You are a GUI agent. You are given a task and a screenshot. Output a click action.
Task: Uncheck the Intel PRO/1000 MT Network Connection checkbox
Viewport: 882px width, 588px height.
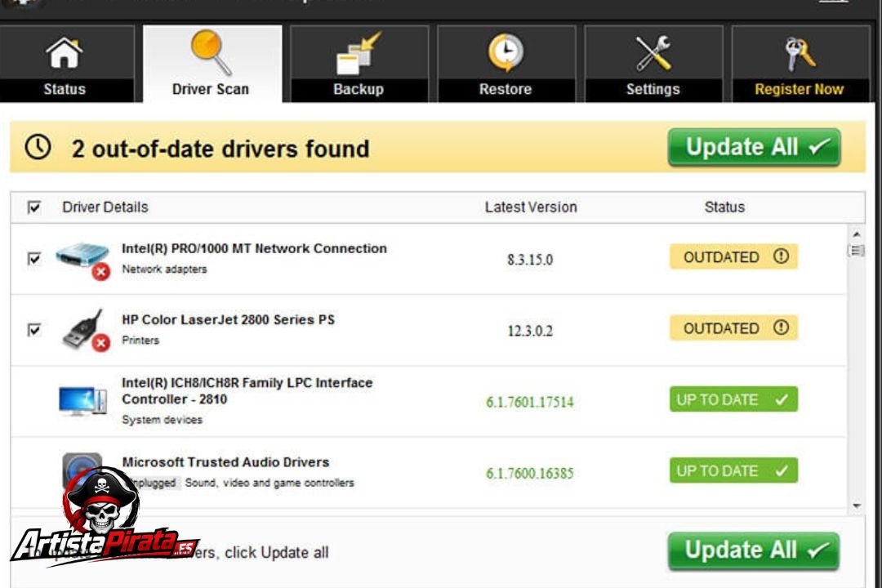(33, 258)
